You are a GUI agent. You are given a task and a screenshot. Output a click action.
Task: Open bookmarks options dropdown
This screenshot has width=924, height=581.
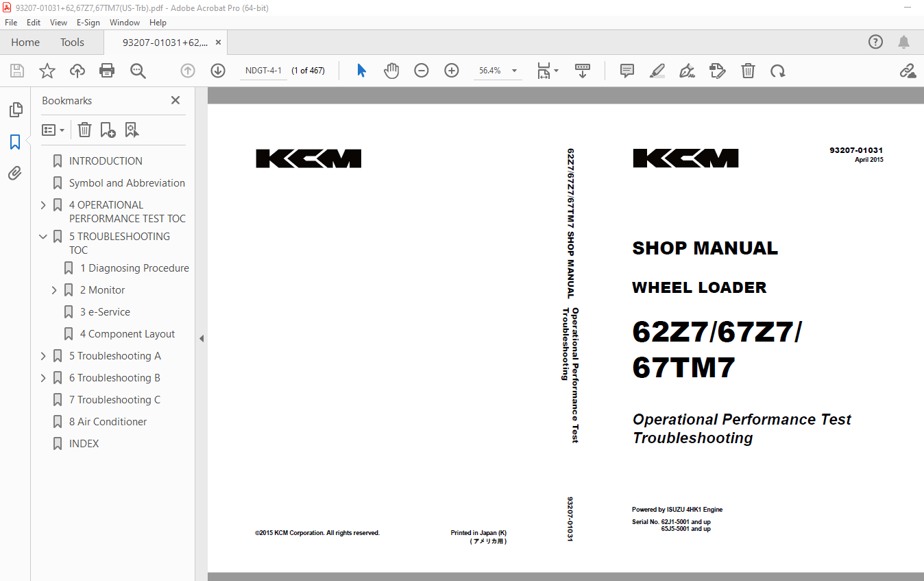coord(53,130)
